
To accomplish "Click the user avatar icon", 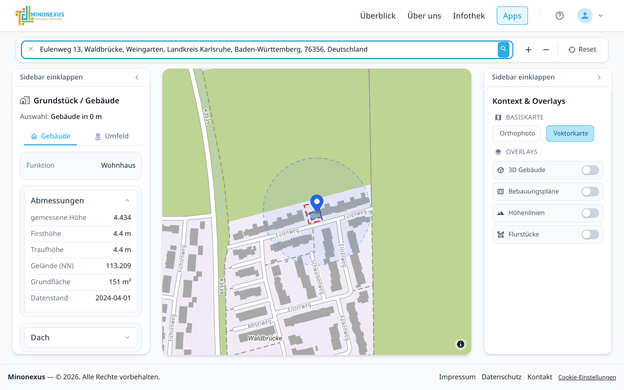I will point(585,16).
